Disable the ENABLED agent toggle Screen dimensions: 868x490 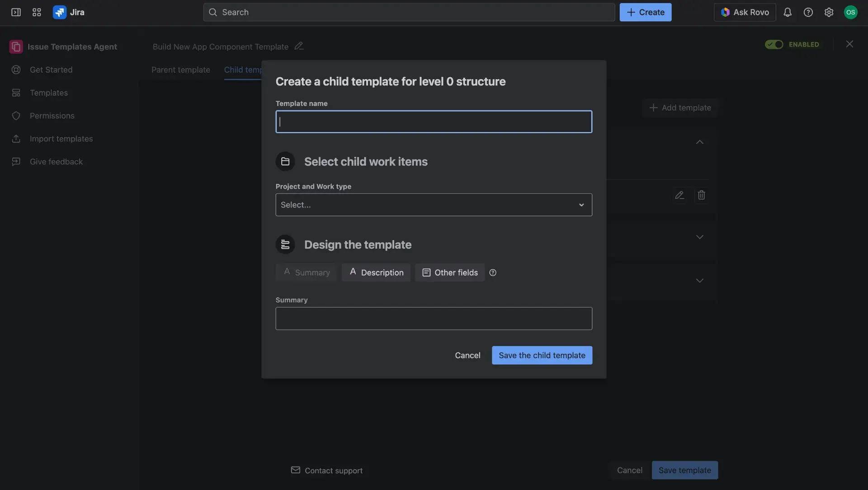(774, 44)
